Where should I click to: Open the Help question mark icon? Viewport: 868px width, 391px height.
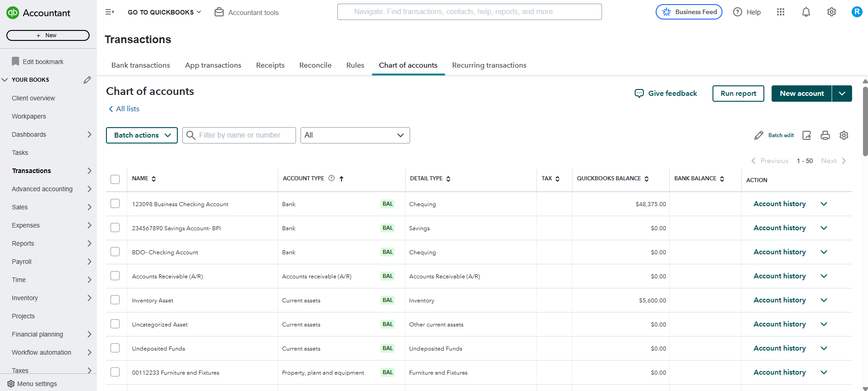[x=738, y=12]
